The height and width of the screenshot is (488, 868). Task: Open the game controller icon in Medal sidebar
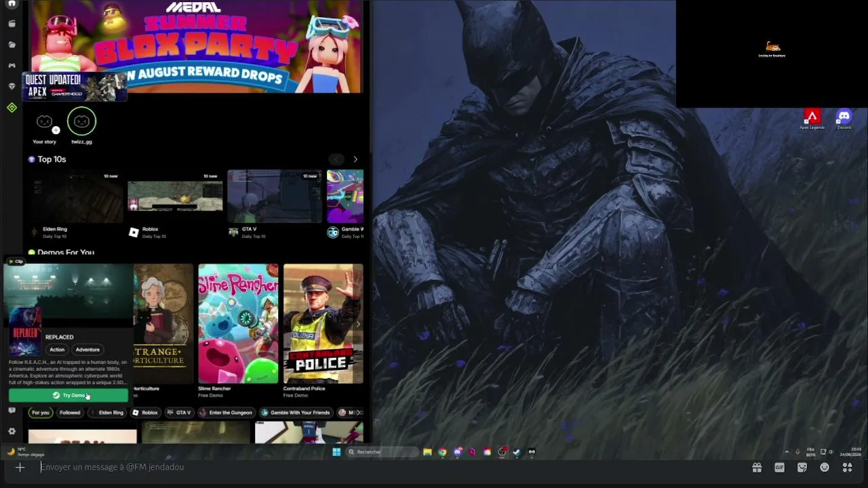(12, 66)
